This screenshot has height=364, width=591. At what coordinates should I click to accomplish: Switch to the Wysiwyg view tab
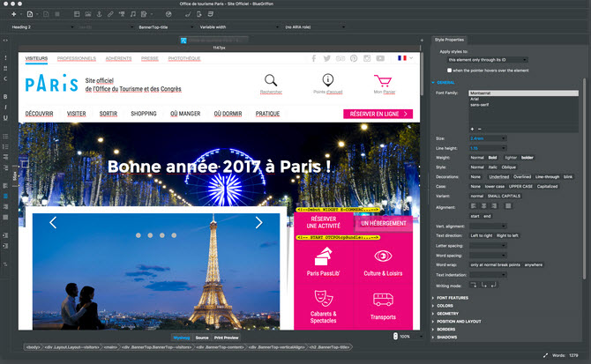point(182,338)
